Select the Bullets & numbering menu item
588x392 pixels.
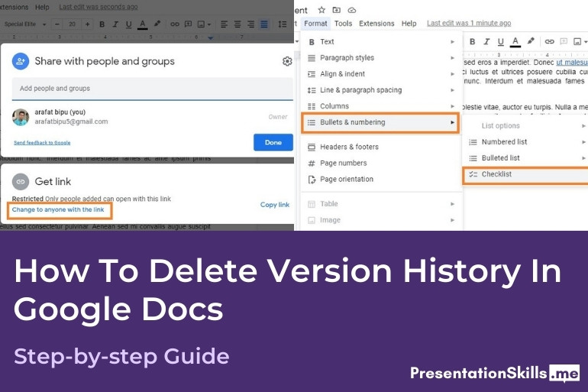(380, 122)
